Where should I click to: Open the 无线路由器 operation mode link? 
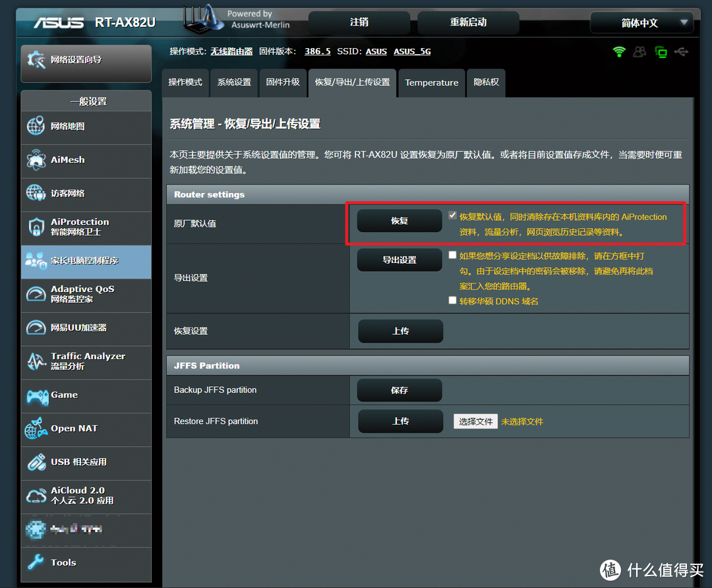click(231, 51)
